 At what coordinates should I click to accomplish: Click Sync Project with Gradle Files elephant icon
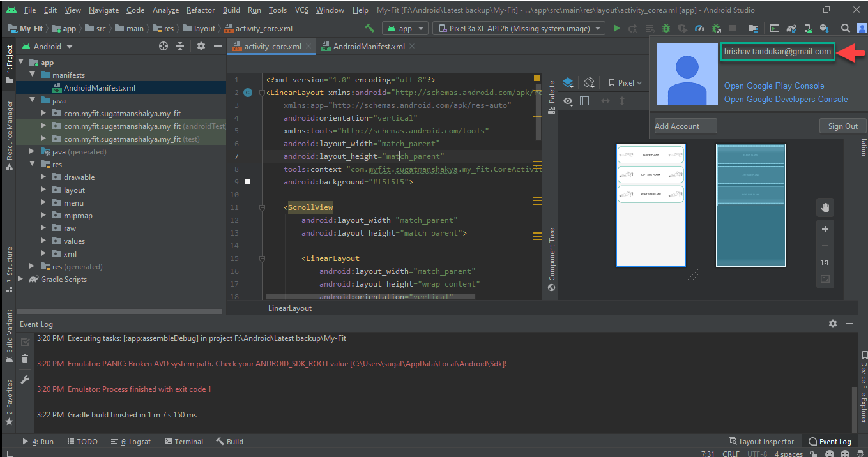coord(791,28)
